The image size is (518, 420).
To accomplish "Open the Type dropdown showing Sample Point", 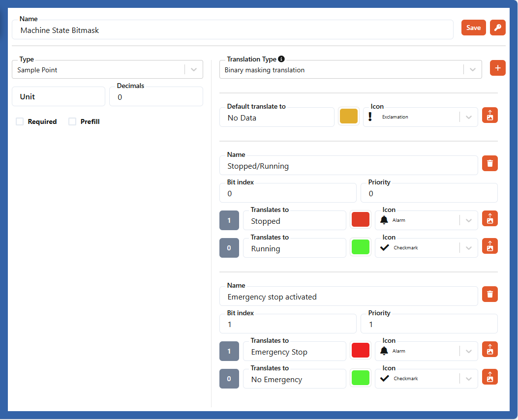I will (107, 70).
